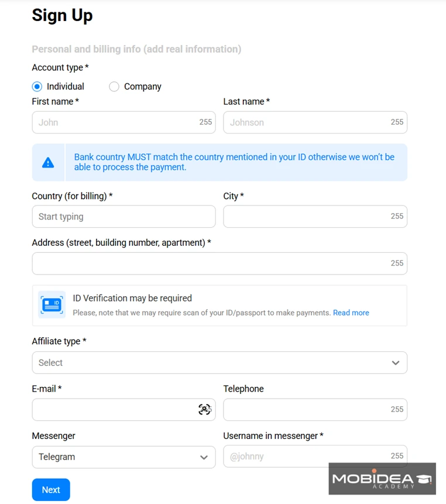Focus the First name input field
The width and height of the screenshot is (446, 504).
click(x=123, y=122)
